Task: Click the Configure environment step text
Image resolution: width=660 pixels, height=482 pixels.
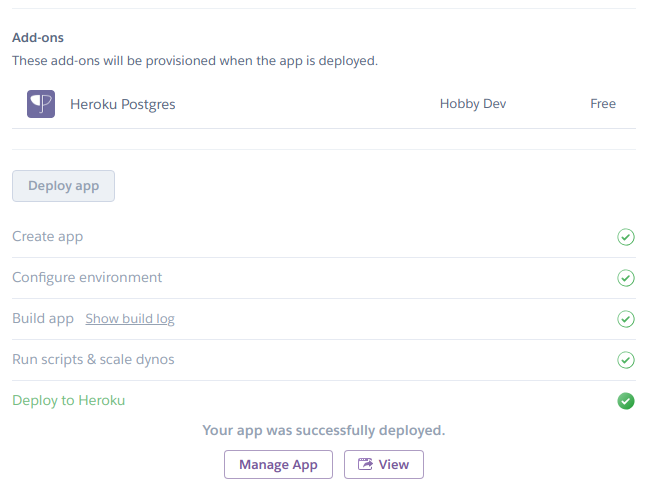Action: click(87, 278)
